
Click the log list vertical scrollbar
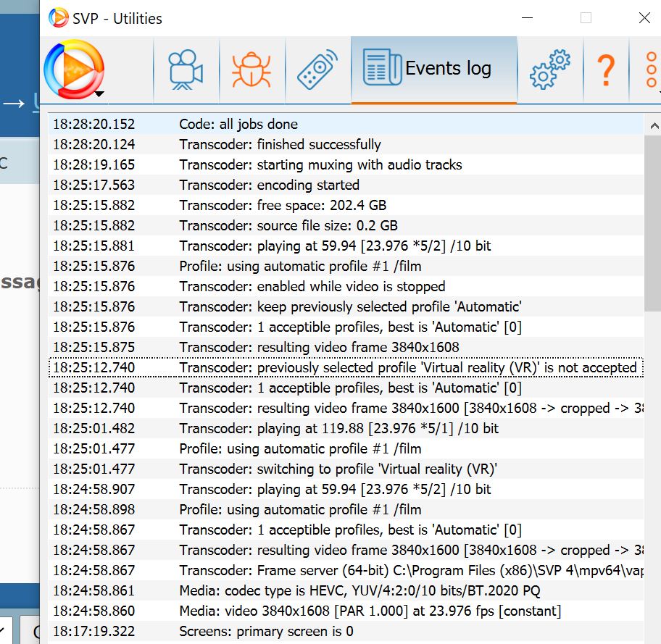point(652,217)
